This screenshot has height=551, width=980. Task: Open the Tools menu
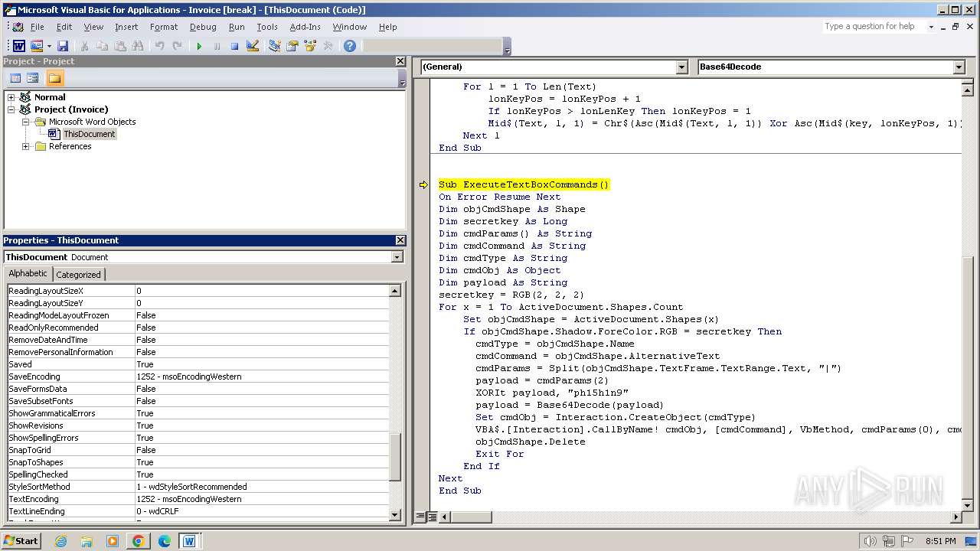click(267, 27)
